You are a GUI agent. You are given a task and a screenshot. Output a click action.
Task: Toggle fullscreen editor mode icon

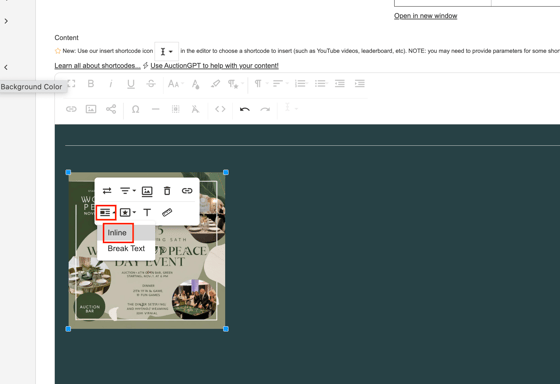[71, 84]
